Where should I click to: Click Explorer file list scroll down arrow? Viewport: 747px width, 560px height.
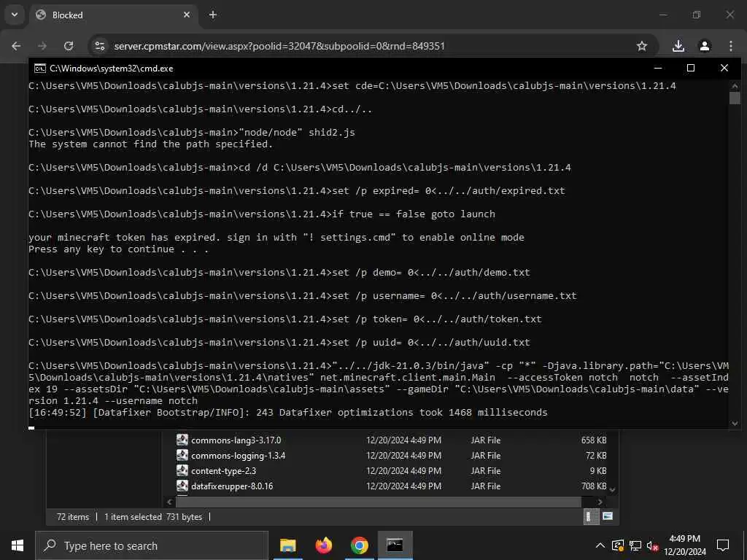pos(613,489)
